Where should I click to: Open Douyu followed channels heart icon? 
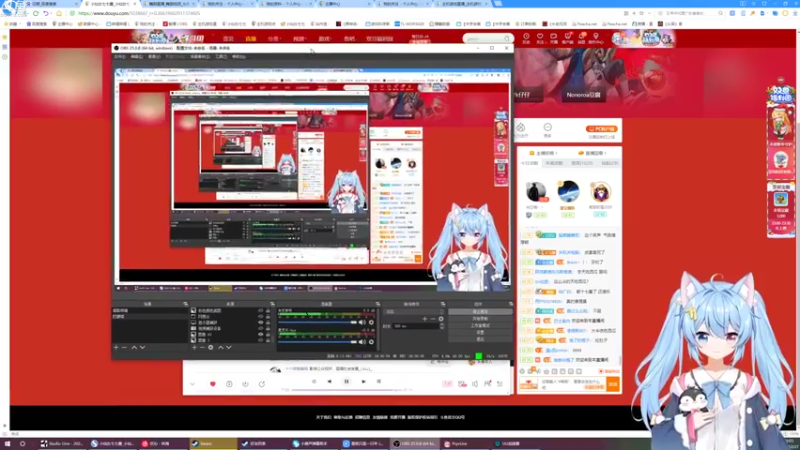[540, 38]
